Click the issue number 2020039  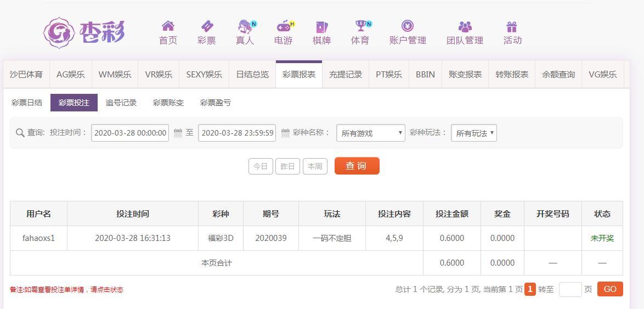click(271, 238)
